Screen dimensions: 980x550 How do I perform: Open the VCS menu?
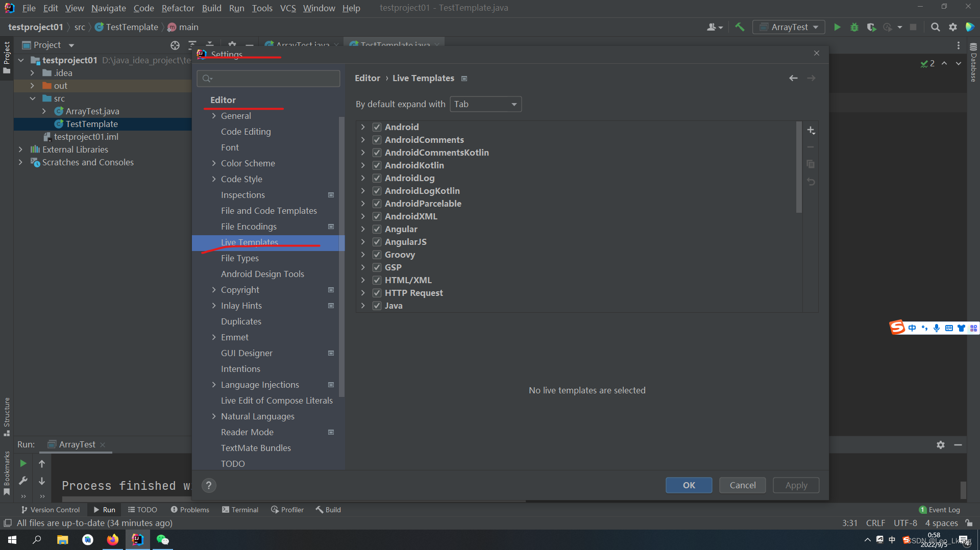[x=288, y=8]
